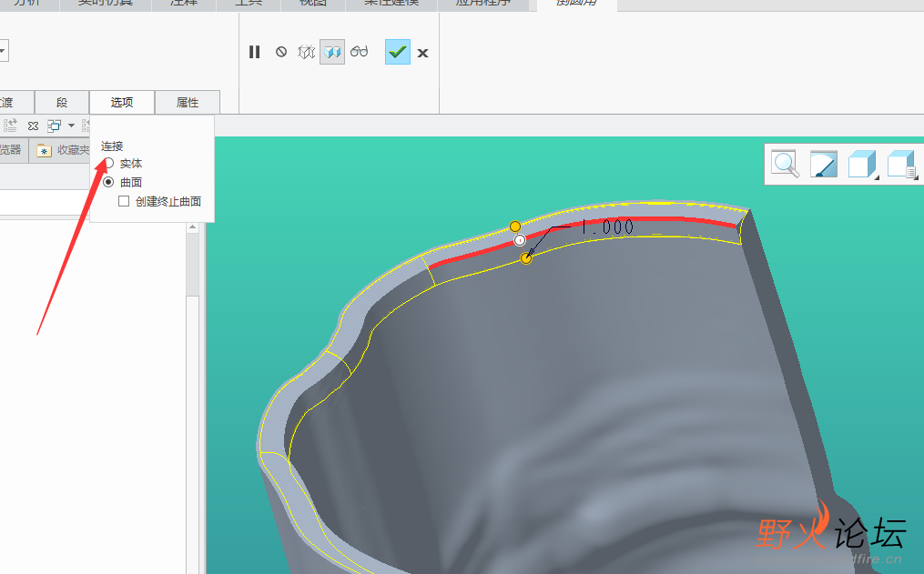The height and width of the screenshot is (574, 924).
Task: Click the sketch pencil view icon
Action: (x=824, y=165)
